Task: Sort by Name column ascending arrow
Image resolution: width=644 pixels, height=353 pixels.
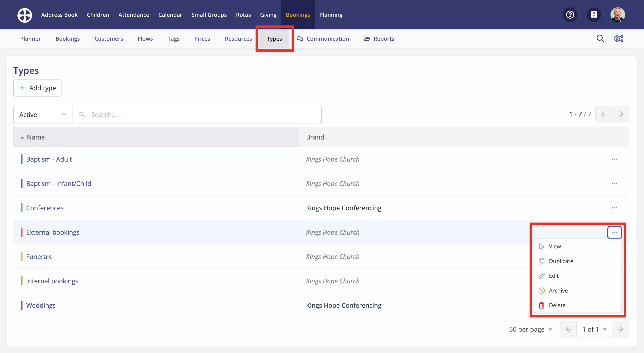Action: point(22,137)
